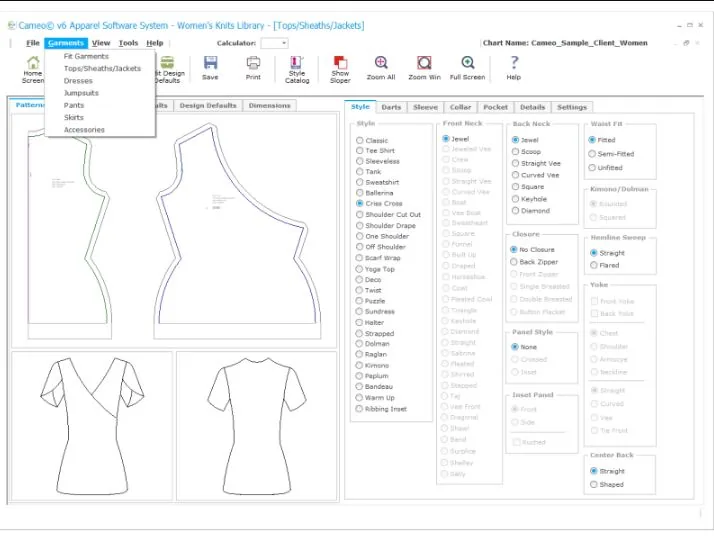Choose Jumpsuits from Garments menu
The height and width of the screenshot is (539, 714).
click(x=81, y=93)
